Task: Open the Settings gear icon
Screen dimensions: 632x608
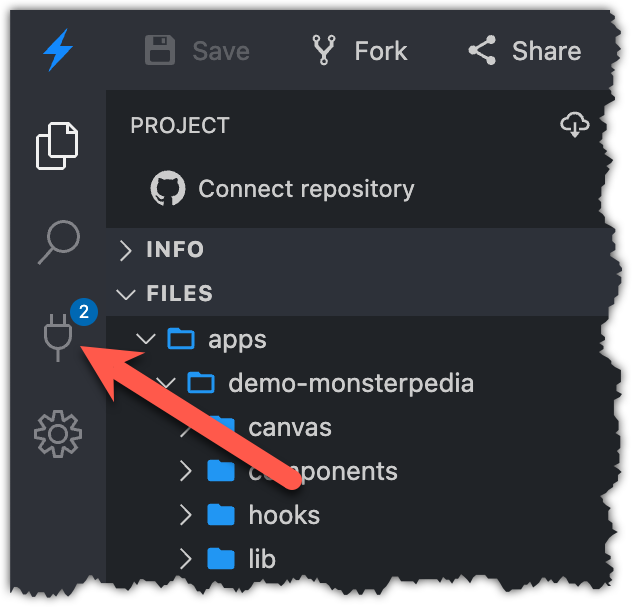Action: pyautogui.click(x=57, y=433)
